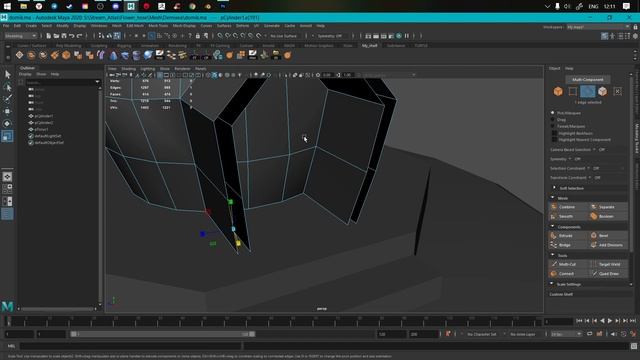Click the blue cone shelf icon

coord(113,55)
